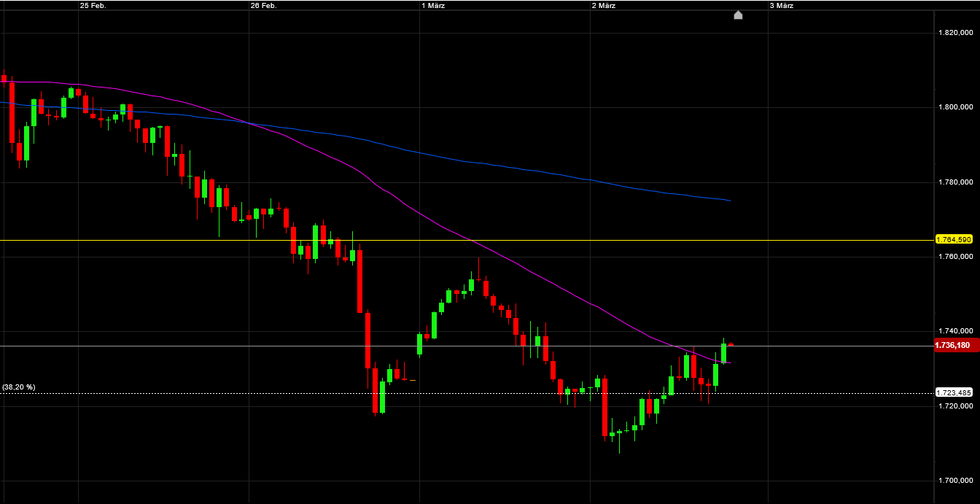Click the (38,20 %) retracement label
The image size is (980, 504).
pos(19,387)
